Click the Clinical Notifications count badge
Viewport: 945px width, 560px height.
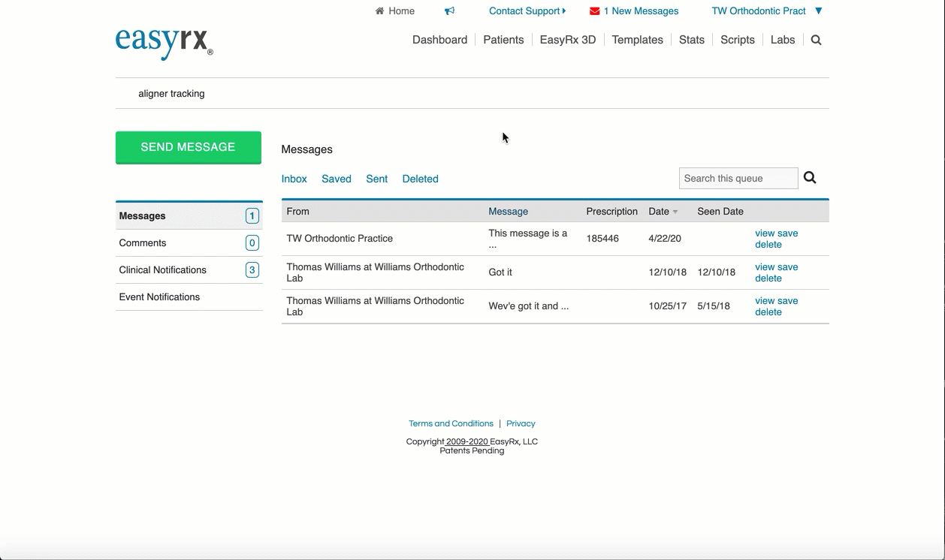[252, 270]
